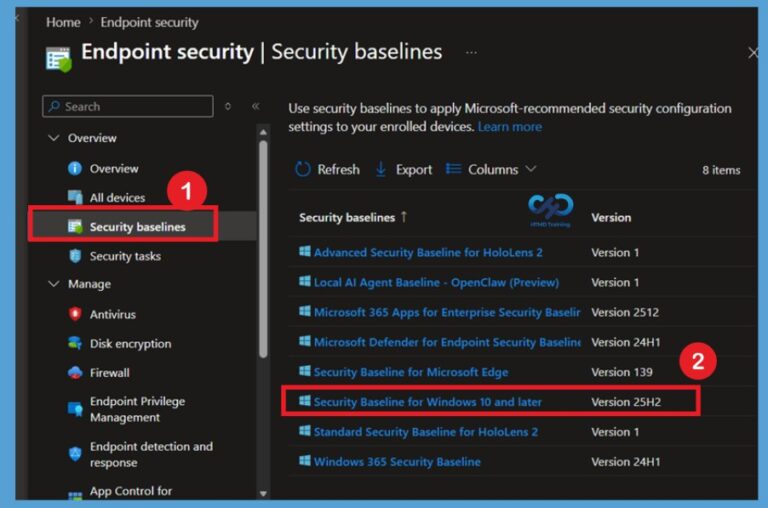Click Windows icon beside Security Baseline for Microsoft Edge
The image size is (768, 508).
[x=305, y=371]
